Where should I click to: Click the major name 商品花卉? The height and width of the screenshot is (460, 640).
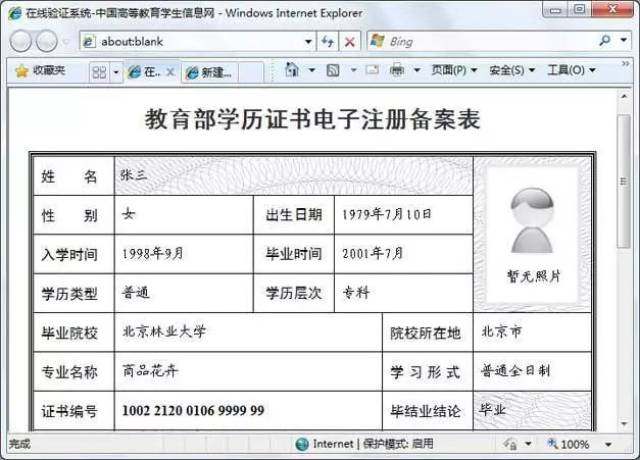[x=150, y=371]
